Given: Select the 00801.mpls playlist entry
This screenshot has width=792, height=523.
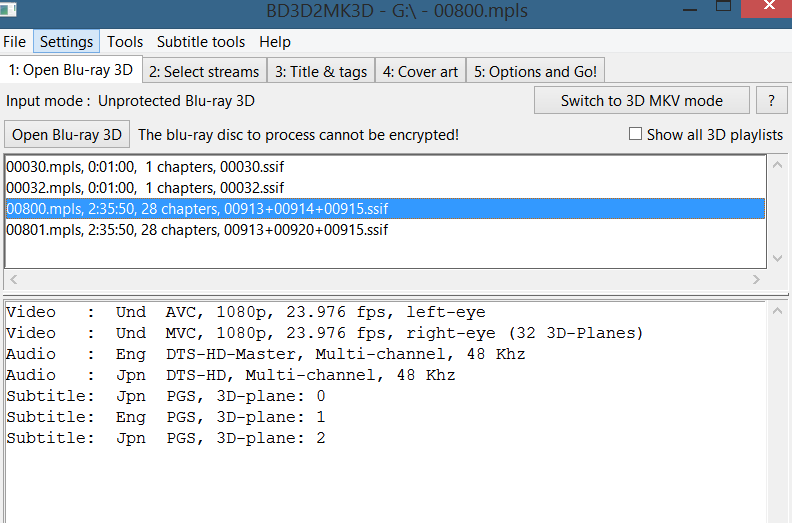Looking at the screenshot, I should click(197, 230).
